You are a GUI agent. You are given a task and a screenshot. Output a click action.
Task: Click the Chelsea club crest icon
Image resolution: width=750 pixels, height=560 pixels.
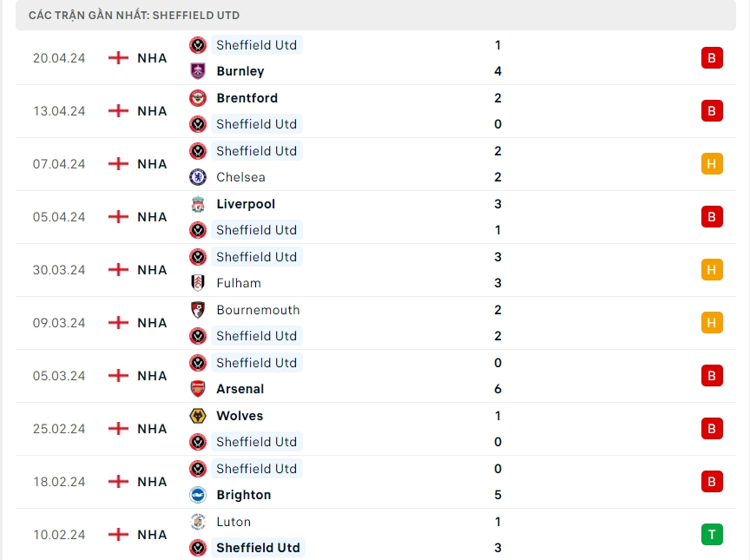tap(198, 177)
